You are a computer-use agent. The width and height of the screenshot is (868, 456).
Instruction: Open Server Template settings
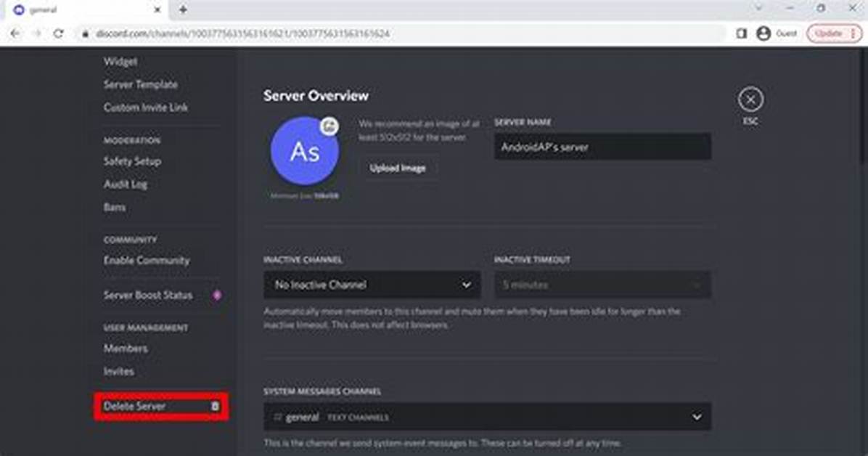click(141, 85)
